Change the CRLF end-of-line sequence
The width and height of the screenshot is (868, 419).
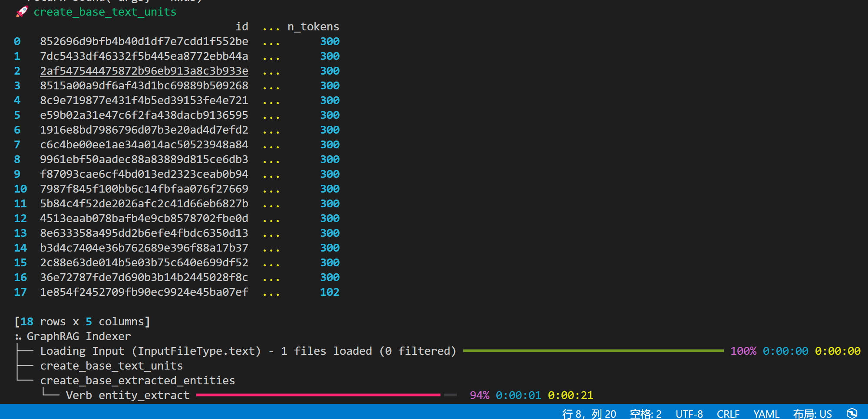(x=728, y=414)
